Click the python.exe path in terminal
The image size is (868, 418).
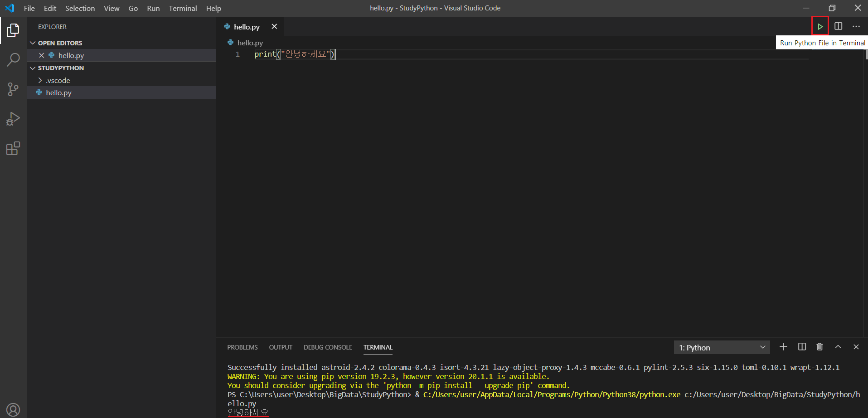(x=552, y=394)
